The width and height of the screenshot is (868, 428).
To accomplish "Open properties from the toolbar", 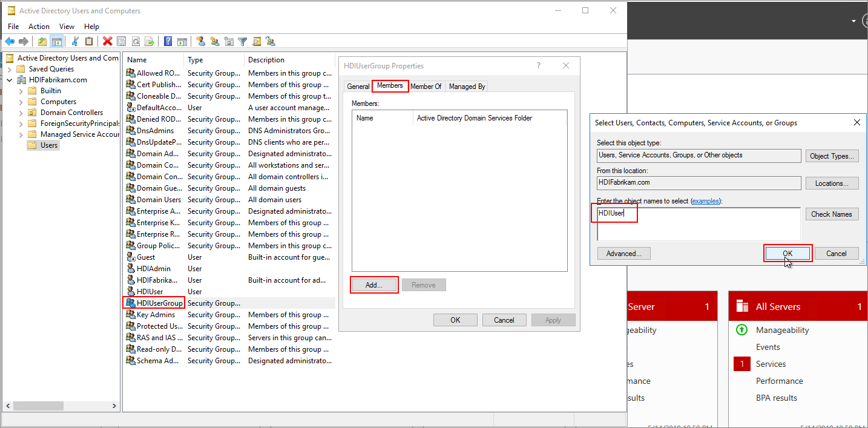I will (121, 41).
